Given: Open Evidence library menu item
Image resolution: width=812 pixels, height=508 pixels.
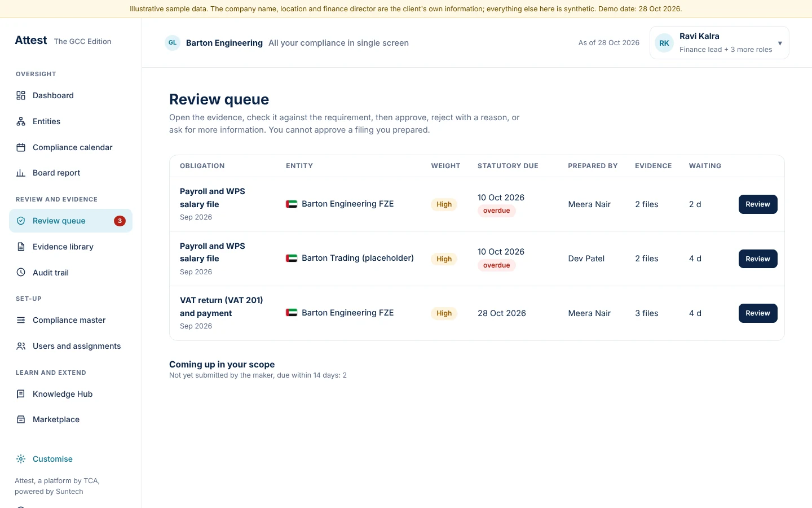Looking at the screenshot, I should [x=70, y=247].
